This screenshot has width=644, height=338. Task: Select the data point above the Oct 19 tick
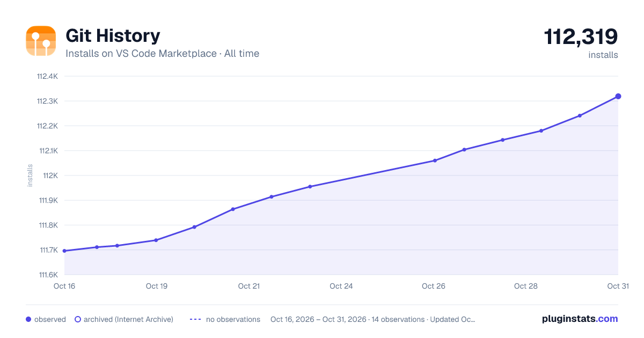click(156, 240)
